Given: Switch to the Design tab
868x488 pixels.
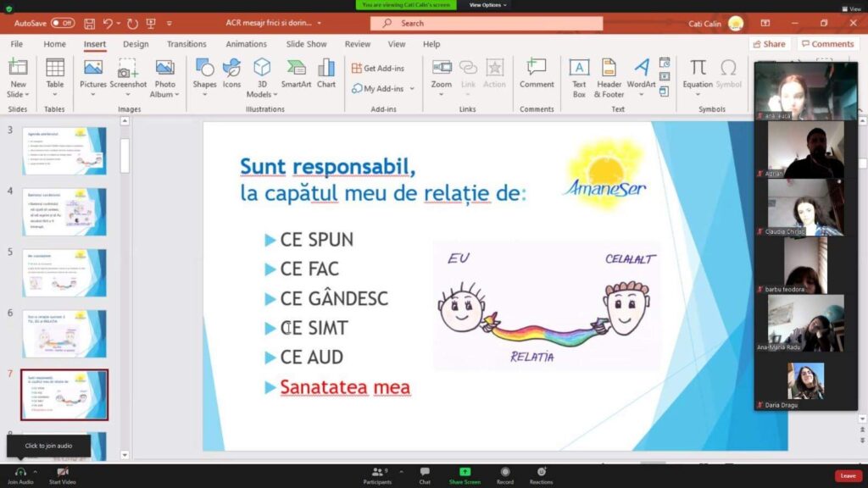Looking at the screenshot, I should pyautogui.click(x=136, y=44).
